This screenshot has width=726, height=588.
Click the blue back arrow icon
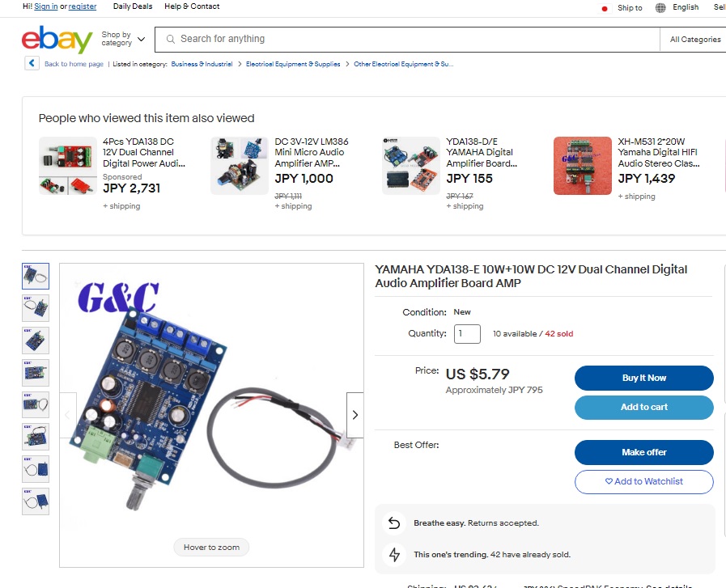[32, 63]
